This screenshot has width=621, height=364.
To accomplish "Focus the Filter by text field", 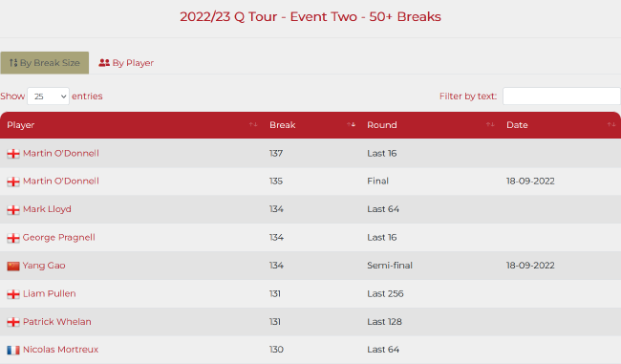I will pyautogui.click(x=561, y=96).
